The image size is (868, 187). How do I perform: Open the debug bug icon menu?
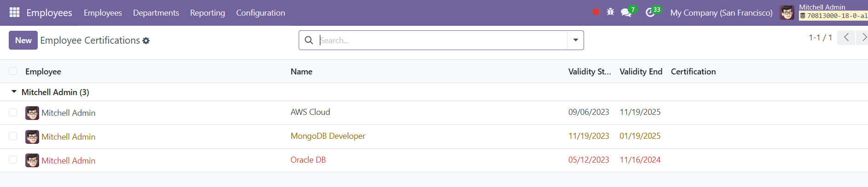[x=610, y=12]
